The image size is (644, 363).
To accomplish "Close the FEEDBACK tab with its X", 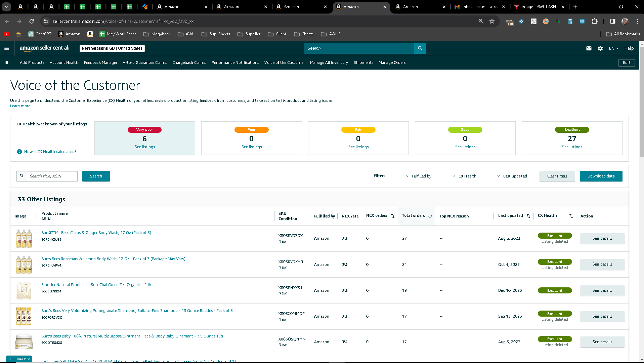I will (x=29, y=359).
